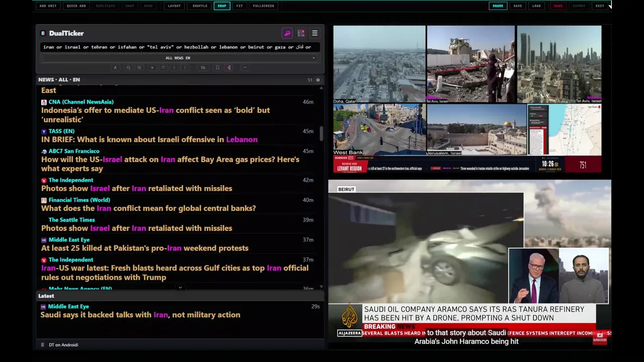Open 'Fresh blasts heard across Gulf cities' headline
The height and width of the screenshot is (362, 644).
point(175,273)
